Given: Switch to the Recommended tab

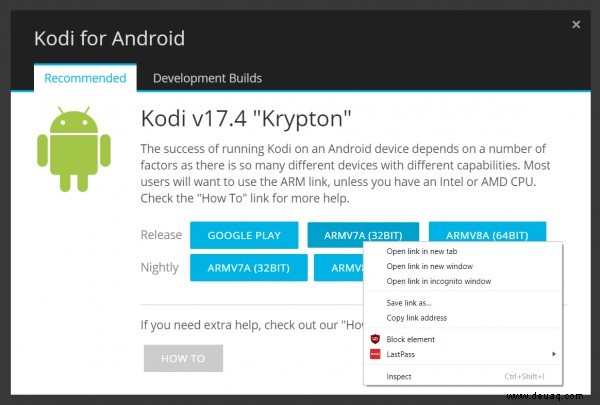Looking at the screenshot, I should 85,78.
